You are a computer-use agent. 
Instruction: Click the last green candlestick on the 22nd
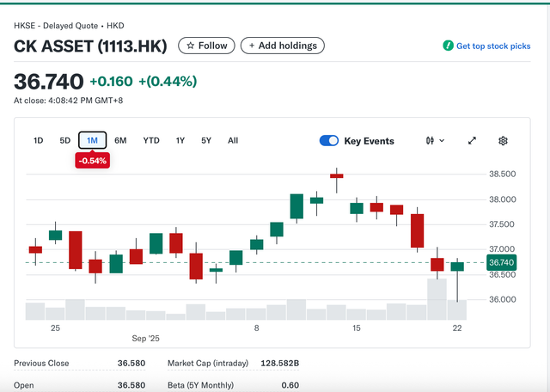[x=457, y=266]
